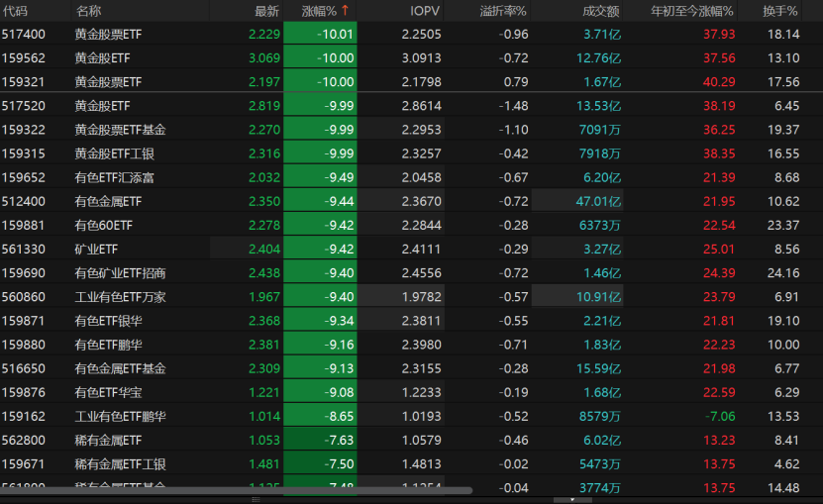Sort by the 成交额 column header
Screen dimensions: 823x504
coord(601,11)
